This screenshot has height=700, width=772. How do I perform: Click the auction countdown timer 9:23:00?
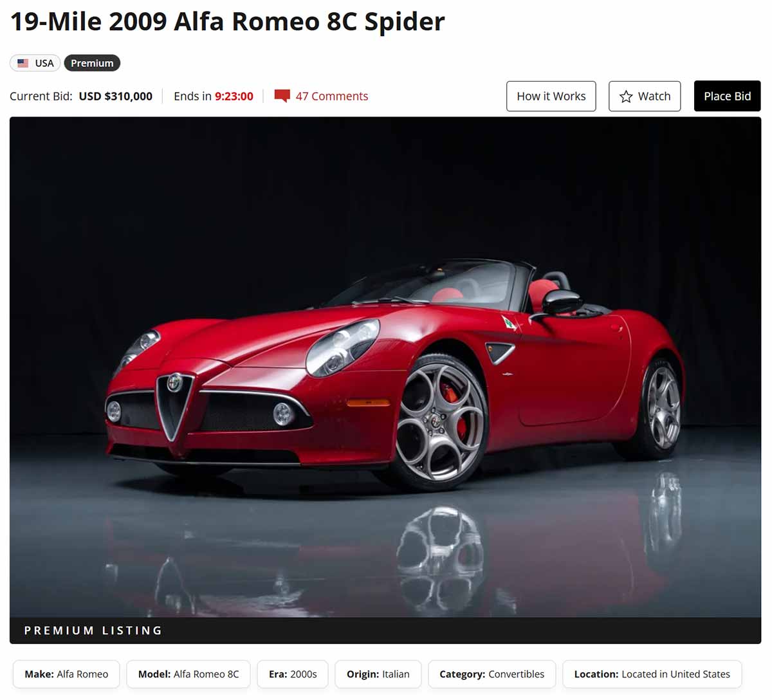(234, 96)
